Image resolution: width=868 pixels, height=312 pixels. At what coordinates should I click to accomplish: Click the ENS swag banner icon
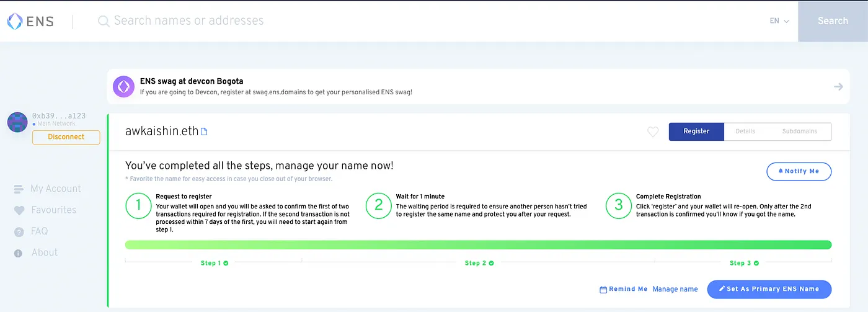[x=124, y=86]
